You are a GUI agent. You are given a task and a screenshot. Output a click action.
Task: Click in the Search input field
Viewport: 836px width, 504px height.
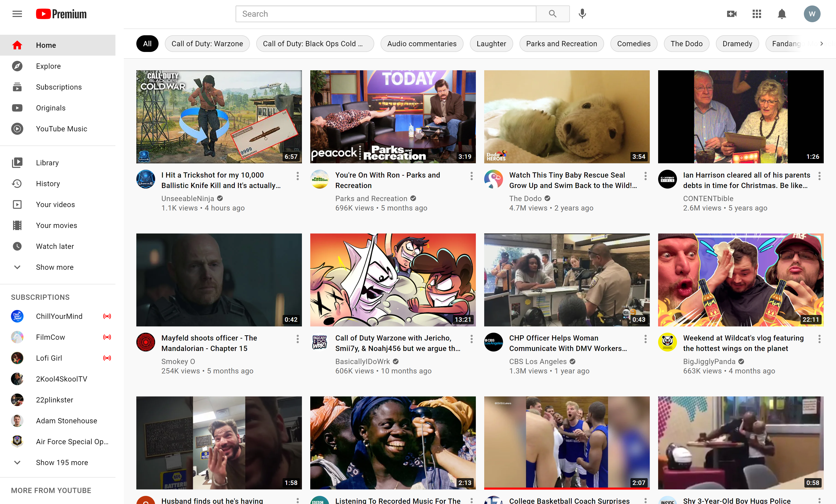385,14
